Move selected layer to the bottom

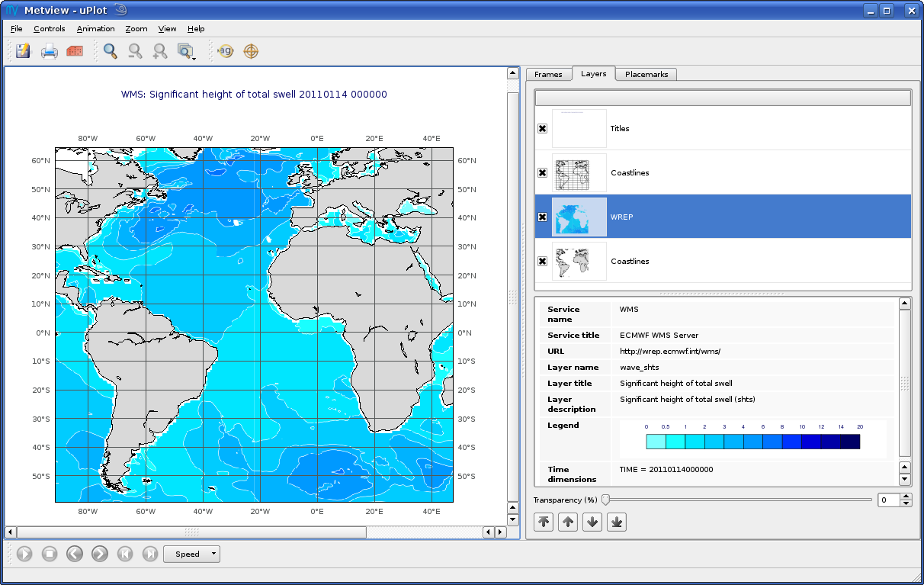[x=617, y=522]
